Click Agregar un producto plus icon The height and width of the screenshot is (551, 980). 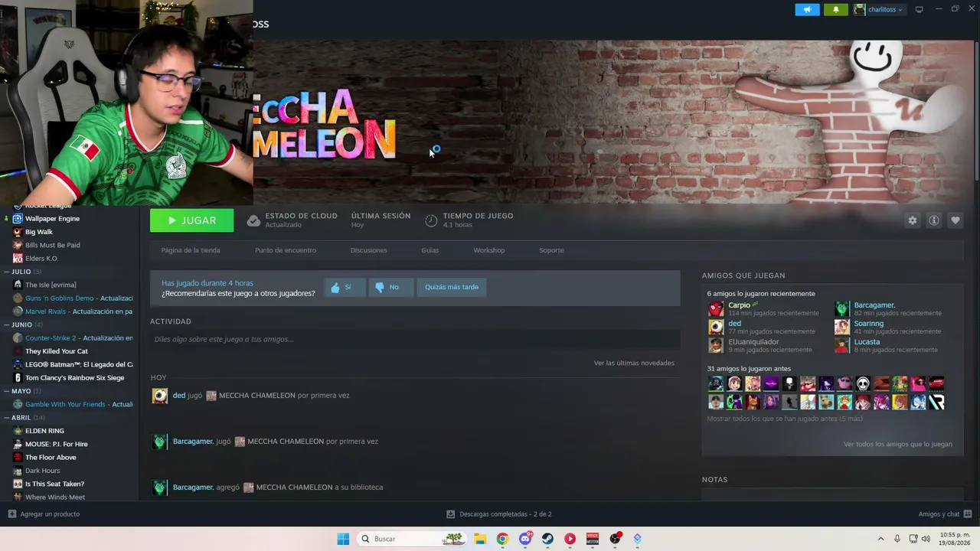point(11,514)
